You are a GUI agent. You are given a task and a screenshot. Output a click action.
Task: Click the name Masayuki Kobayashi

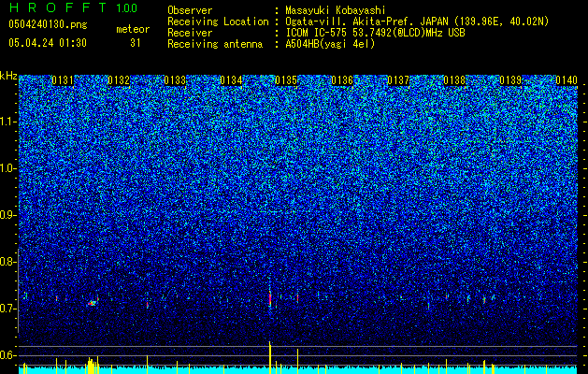[x=336, y=10]
